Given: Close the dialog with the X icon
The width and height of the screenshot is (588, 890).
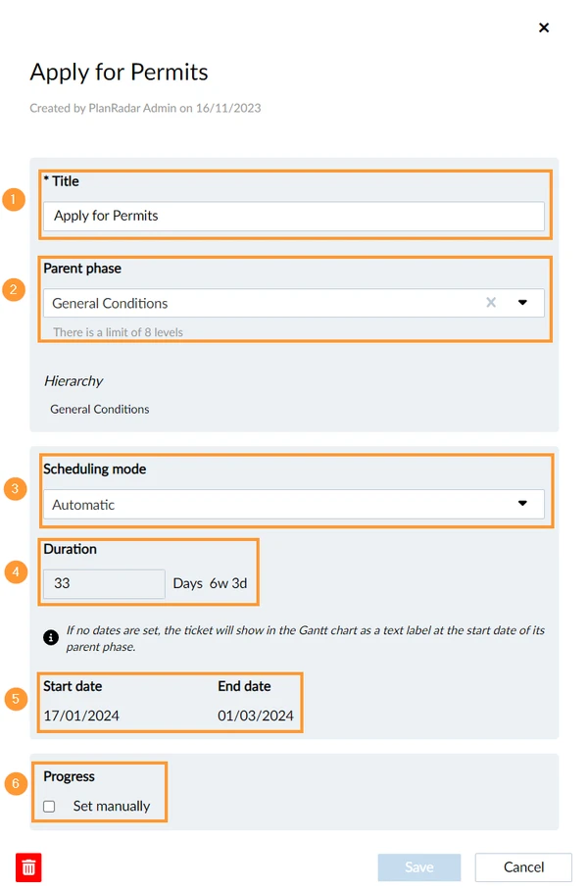Looking at the screenshot, I should point(543,27).
